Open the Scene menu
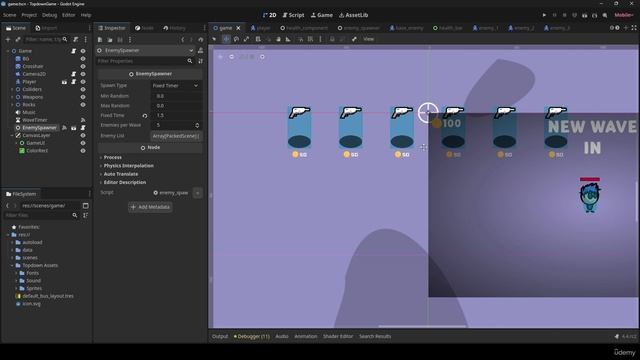The height and width of the screenshot is (360, 640). pos(9,15)
